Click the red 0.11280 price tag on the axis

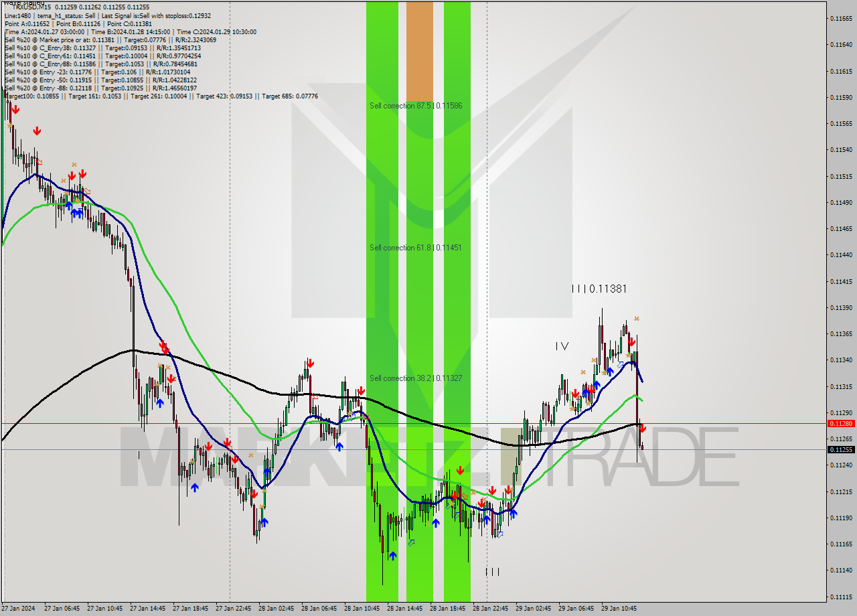tap(841, 423)
